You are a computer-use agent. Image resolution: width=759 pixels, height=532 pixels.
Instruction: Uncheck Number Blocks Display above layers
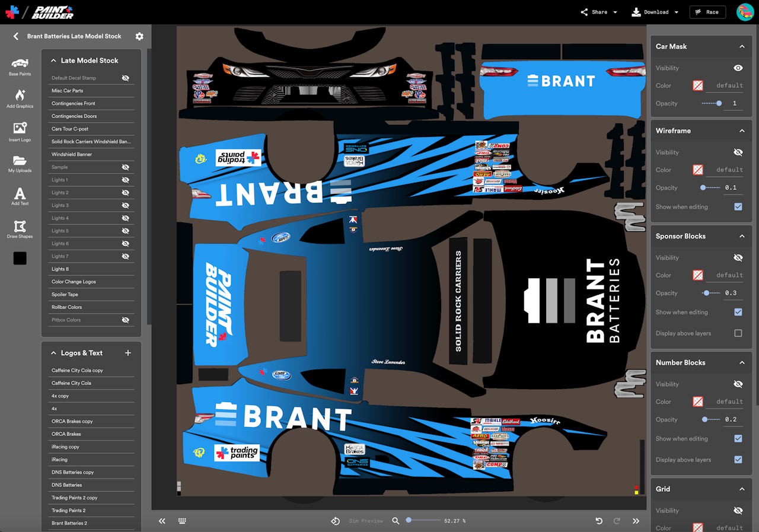click(x=738, y=460)
